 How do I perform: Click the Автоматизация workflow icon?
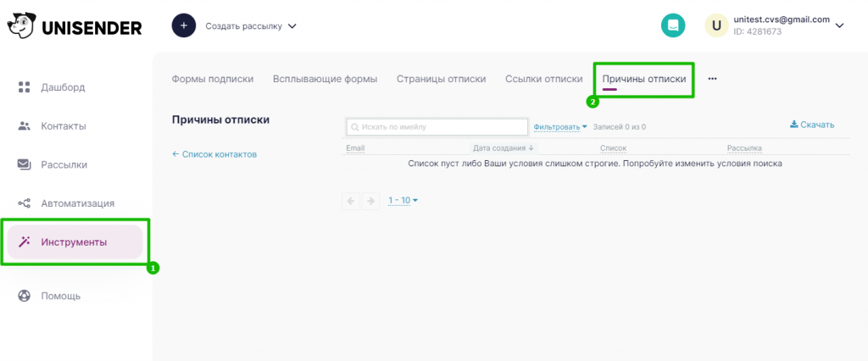[24, 203]
